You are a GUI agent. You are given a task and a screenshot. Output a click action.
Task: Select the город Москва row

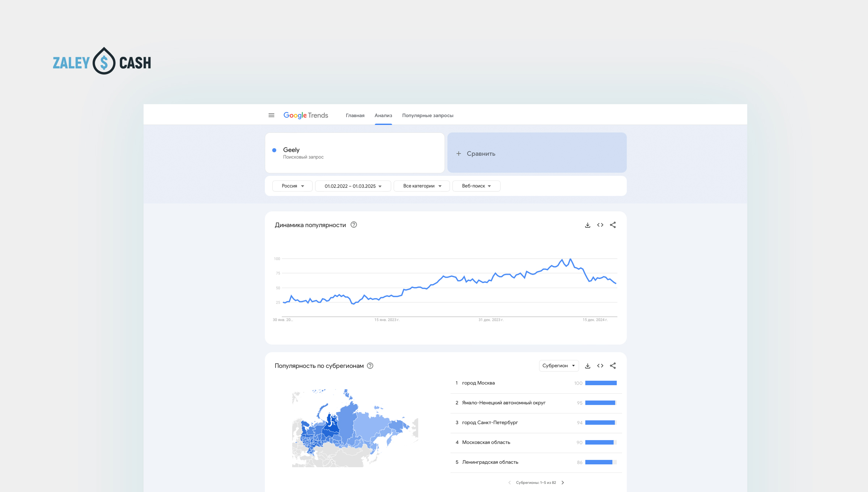[x=536, y=383]
